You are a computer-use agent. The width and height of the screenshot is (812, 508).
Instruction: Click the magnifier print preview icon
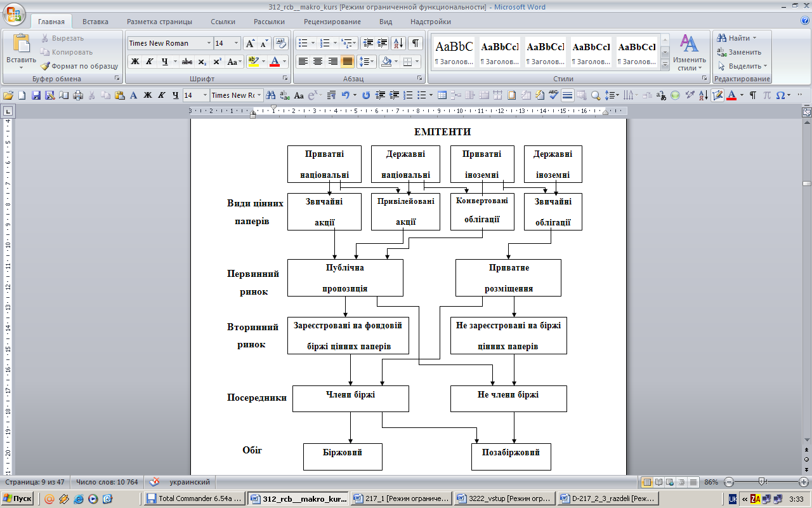596,95
